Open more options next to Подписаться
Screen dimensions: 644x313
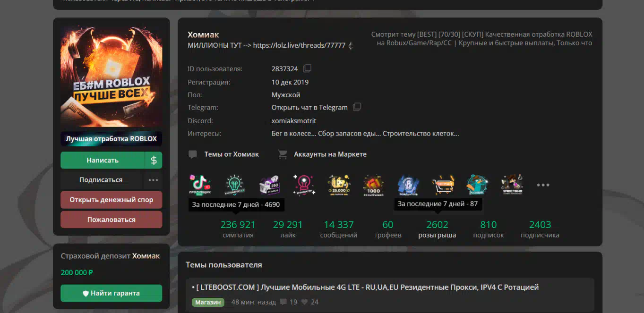click(x=154, y=180)
